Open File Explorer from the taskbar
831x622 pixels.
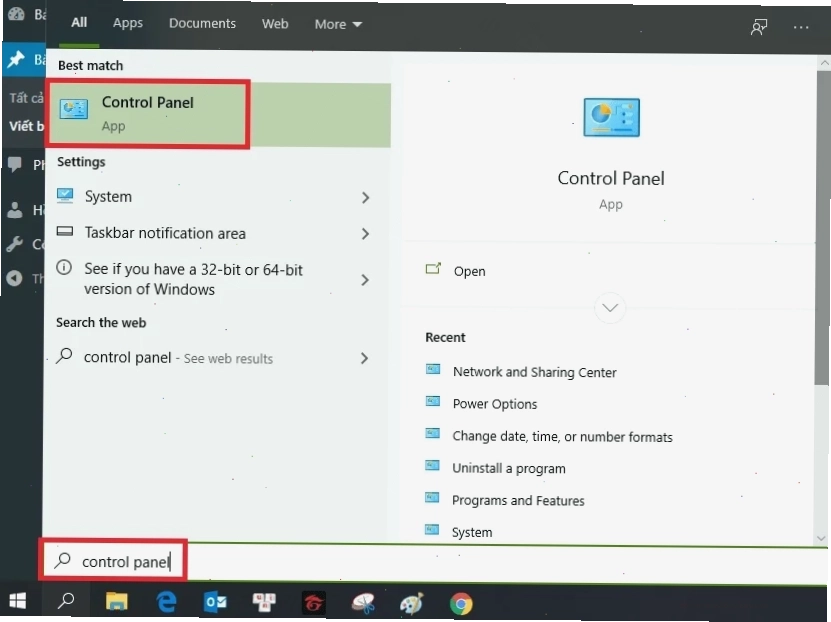pyautogui.click(x=117, y=601)
